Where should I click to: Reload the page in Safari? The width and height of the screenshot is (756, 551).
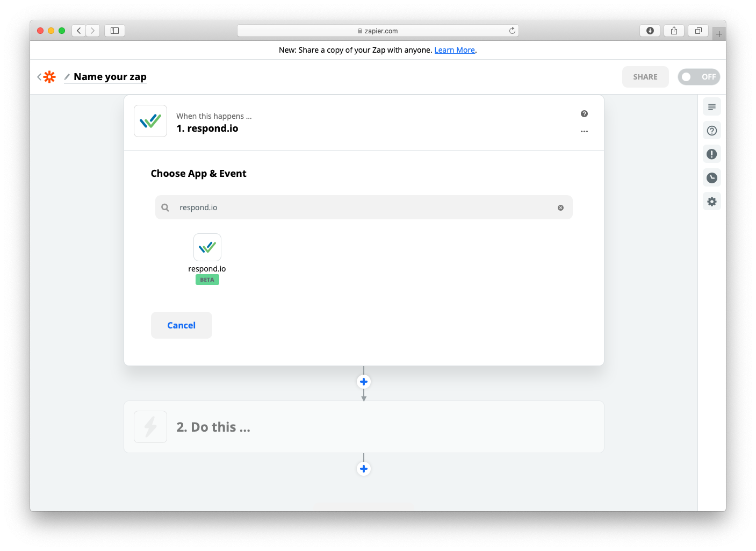pos(512,31)
